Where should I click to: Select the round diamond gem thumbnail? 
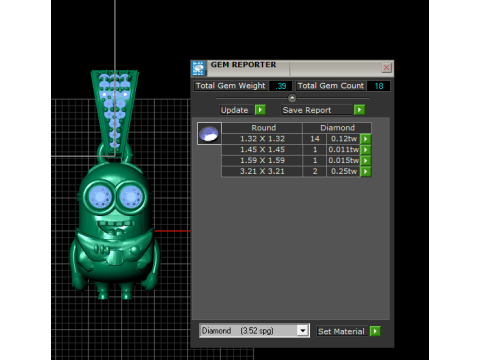pos(209,133)
